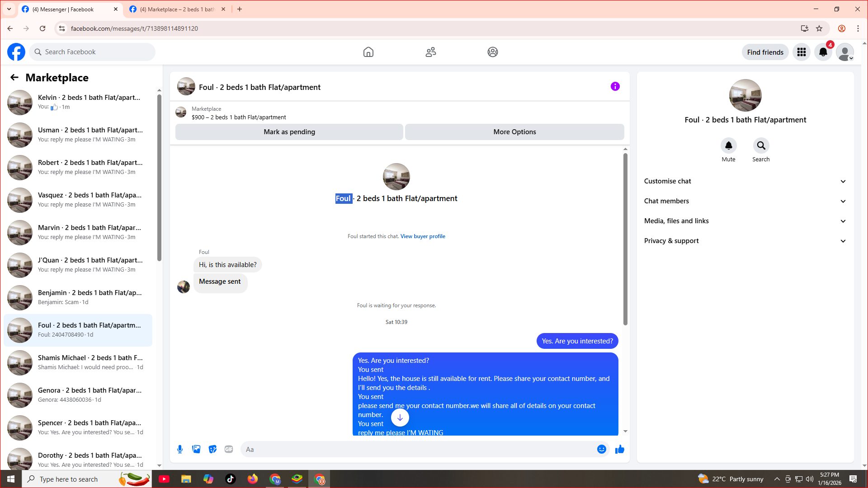
Task: Click the chat messages vertical scrollbar
Action: pos(625,239)
